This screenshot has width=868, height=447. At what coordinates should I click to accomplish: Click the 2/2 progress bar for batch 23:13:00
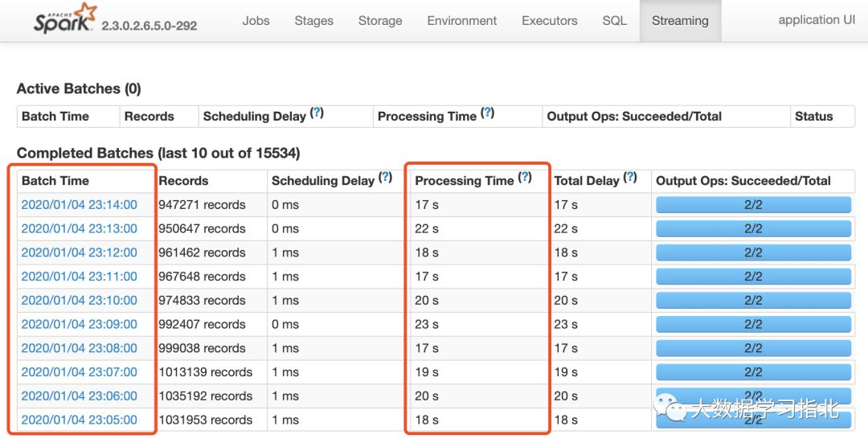(x=753, y=229)
